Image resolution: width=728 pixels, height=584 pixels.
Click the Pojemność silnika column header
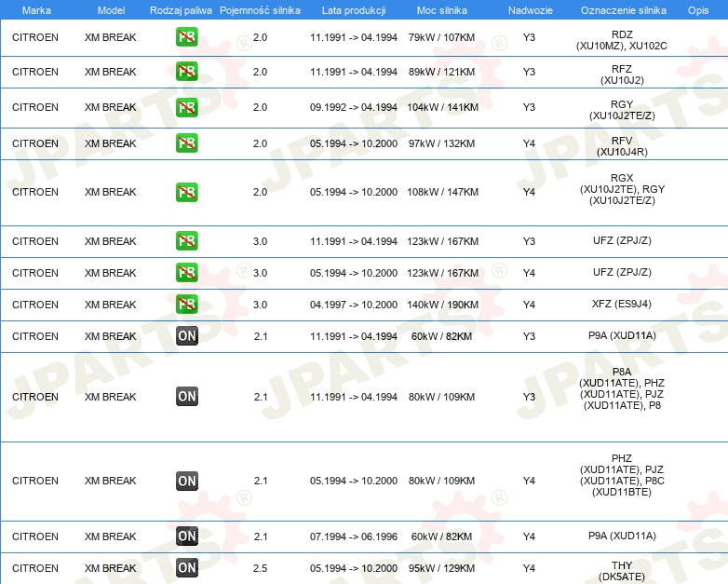pyautogui.click(x=260, y=10)
